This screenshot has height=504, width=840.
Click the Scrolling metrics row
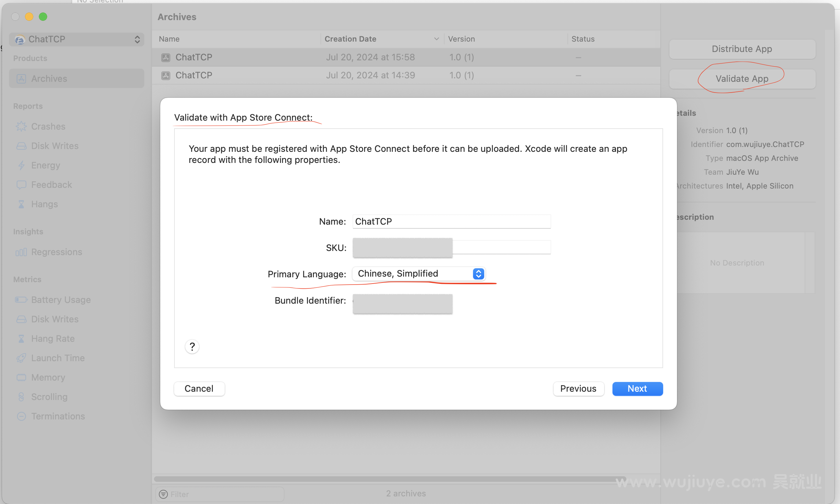pyautogui.click(x=77, y=397)
